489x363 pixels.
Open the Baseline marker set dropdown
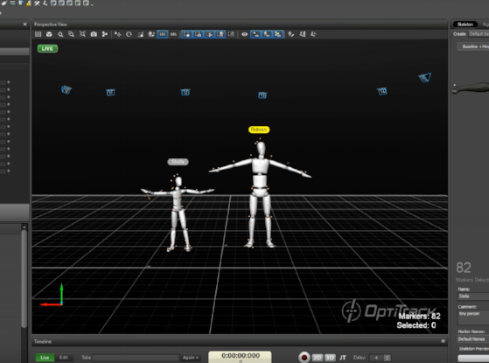click(x=474, y=47)
